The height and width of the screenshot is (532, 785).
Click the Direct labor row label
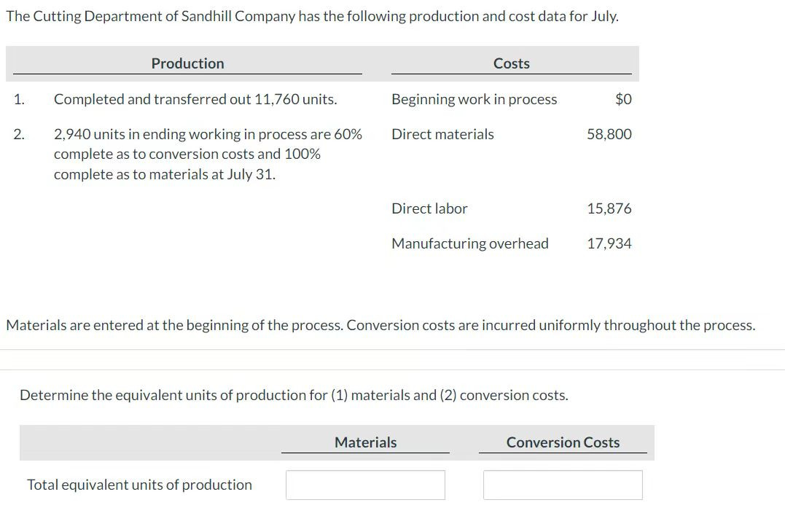pos(429,208)
